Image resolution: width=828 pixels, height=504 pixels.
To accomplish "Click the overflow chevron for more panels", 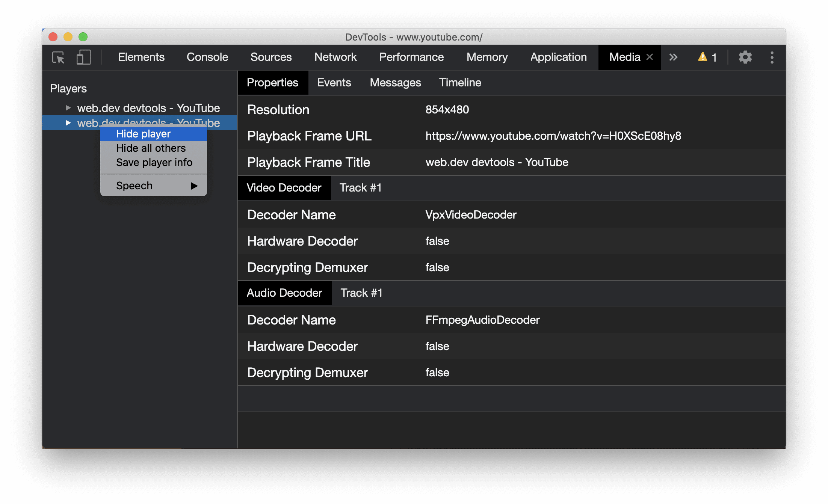I will (x=673, y=57).
